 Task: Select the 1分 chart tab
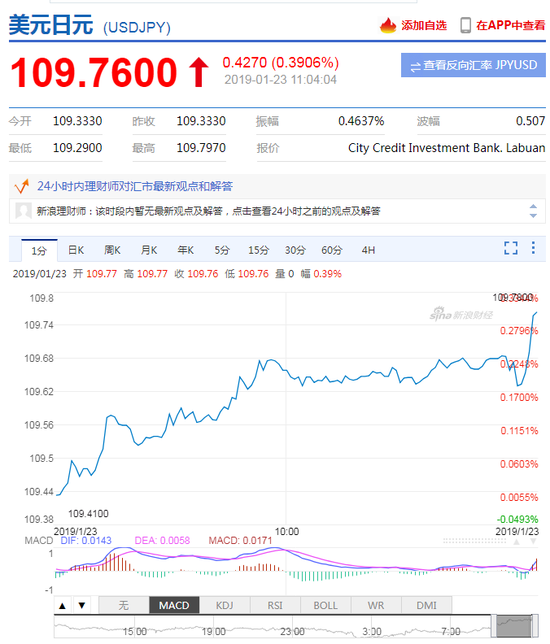[39, 251]
